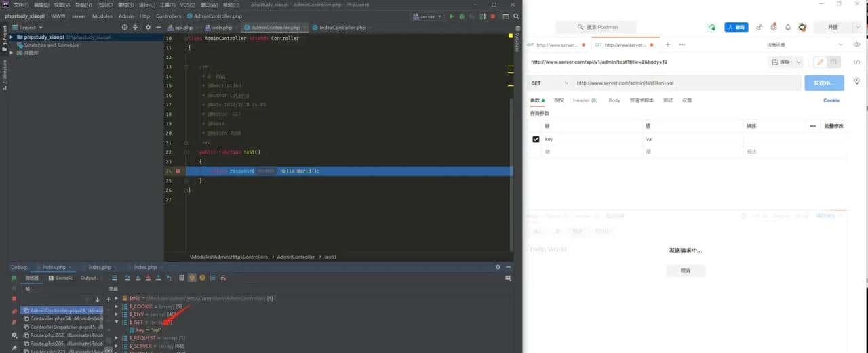
Task: Expand the $_COOKIE variable node
Action: 116,306
